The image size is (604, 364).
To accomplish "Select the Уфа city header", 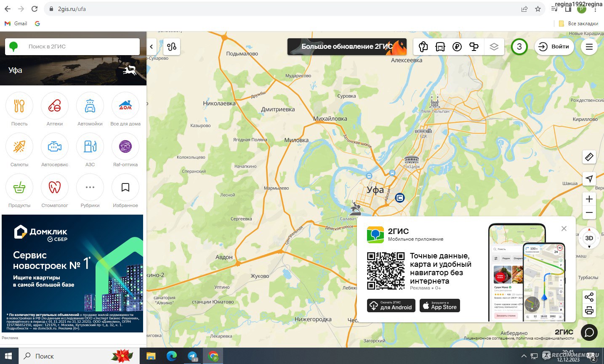I will pyautogui.click(x=15, y=70).
